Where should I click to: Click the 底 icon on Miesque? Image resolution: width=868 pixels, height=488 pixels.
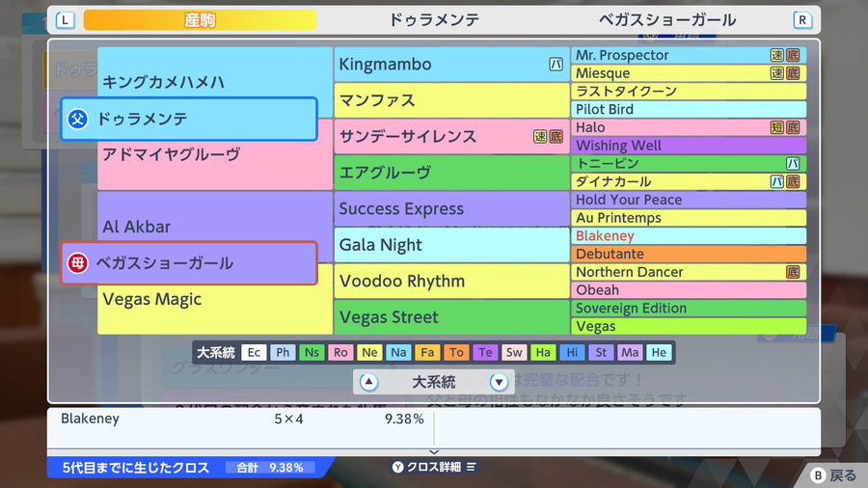[793, 73]
